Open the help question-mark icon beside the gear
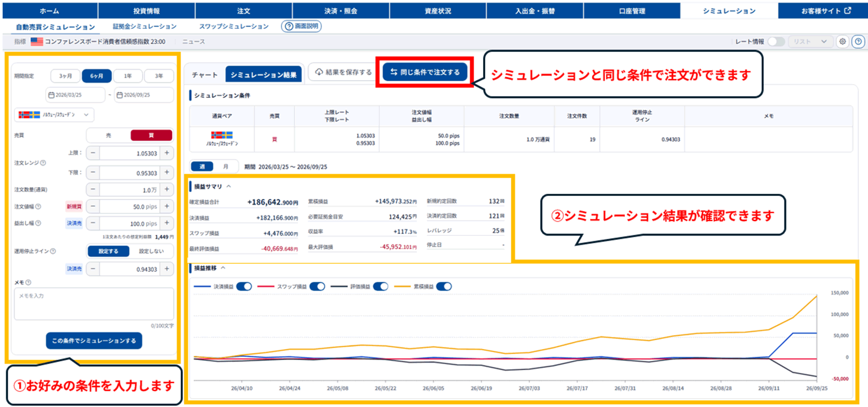Viewport: 868px width, 407px height. [858, 41]
